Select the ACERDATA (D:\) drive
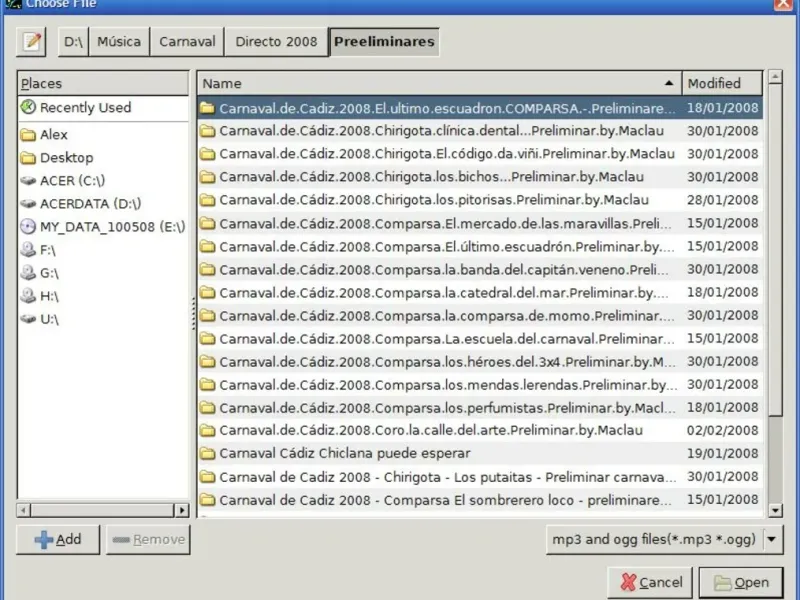 pos(103,204)
